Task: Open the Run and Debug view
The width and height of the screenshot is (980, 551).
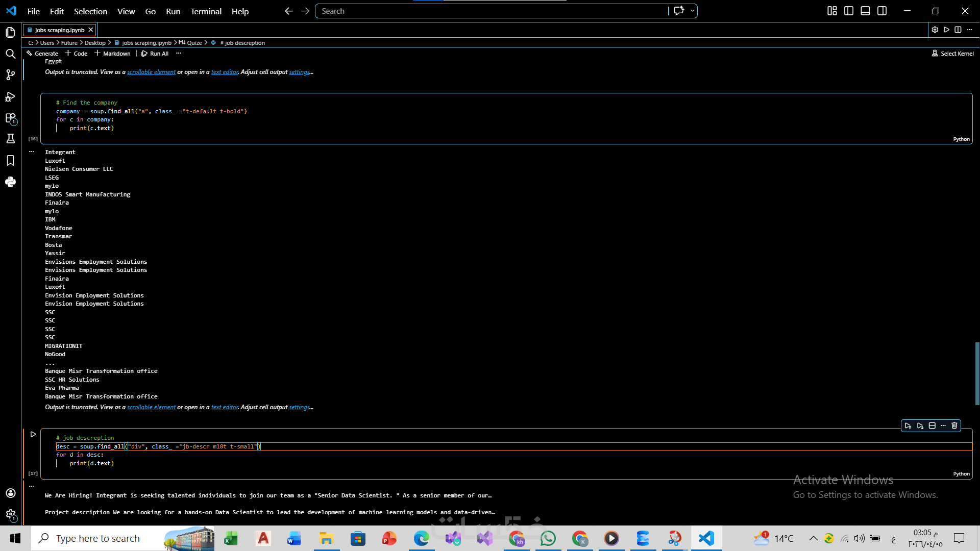Action: pos(10,97)
